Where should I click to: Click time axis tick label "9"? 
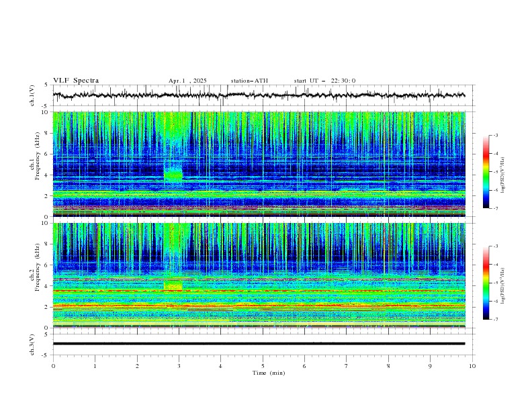pos(430,366)
